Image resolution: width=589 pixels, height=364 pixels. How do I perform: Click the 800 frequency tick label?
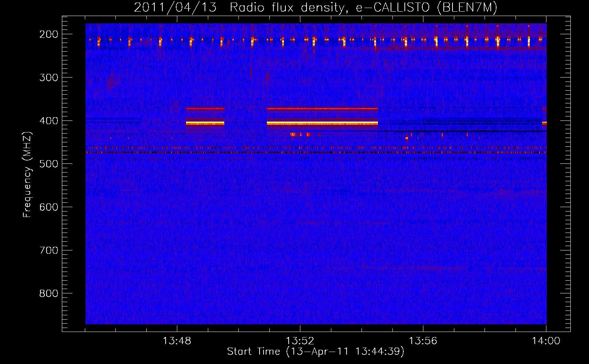coord(49,293)
